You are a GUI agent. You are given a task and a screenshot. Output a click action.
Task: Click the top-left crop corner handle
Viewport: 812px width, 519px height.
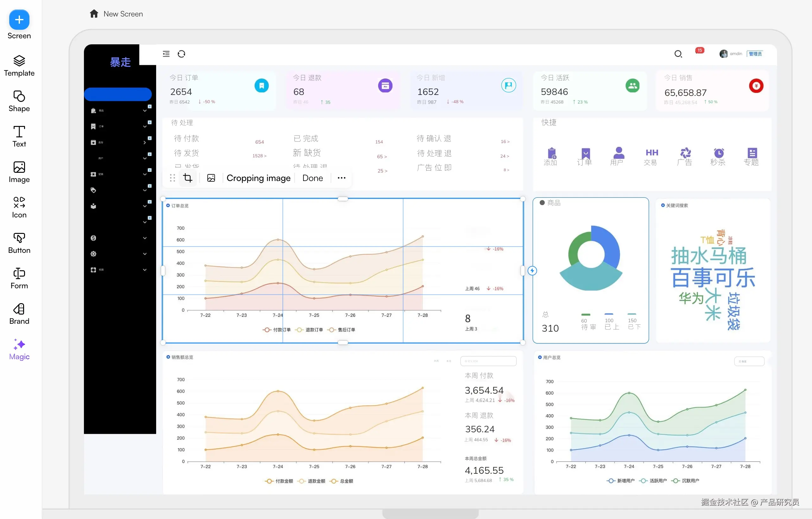(x=163, y=199)
